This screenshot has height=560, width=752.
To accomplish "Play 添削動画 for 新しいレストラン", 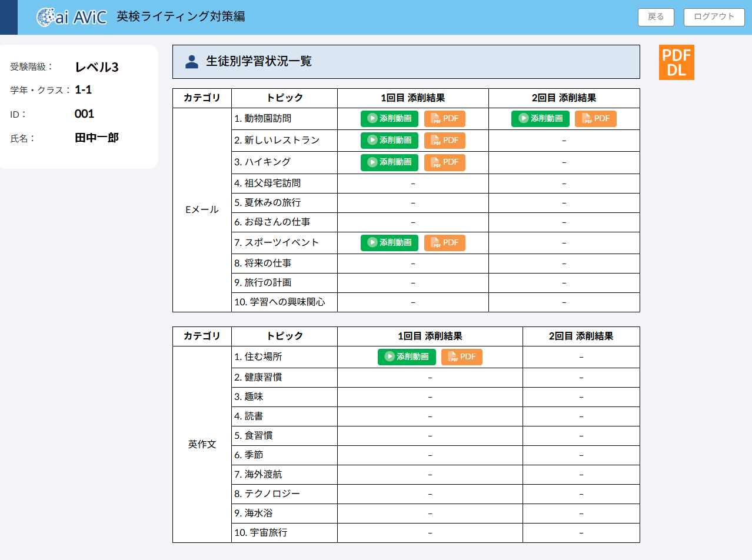I will tap(390, 141).
